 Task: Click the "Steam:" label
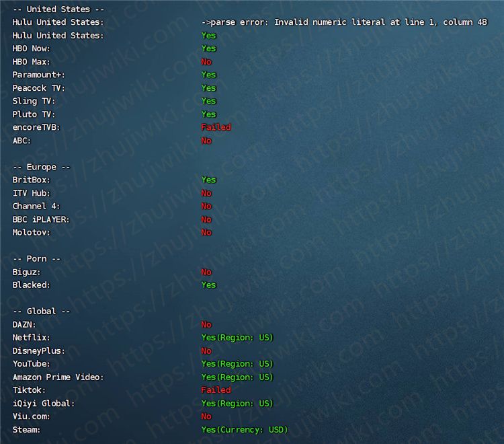click(x=27, y=430)
